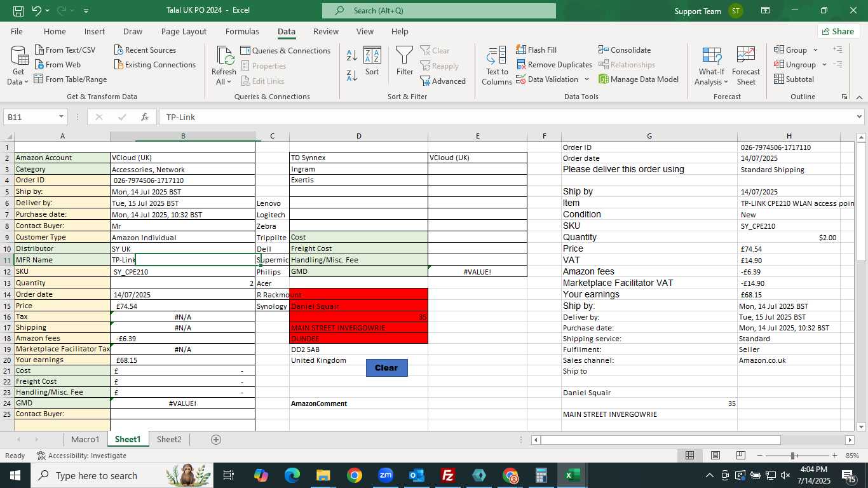
Task: Click the blue Clear button
Action: [x=386, y=367]
